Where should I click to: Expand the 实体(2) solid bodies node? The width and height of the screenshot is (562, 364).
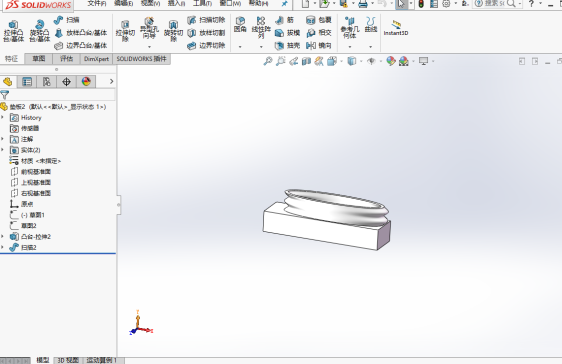point(3,150)
